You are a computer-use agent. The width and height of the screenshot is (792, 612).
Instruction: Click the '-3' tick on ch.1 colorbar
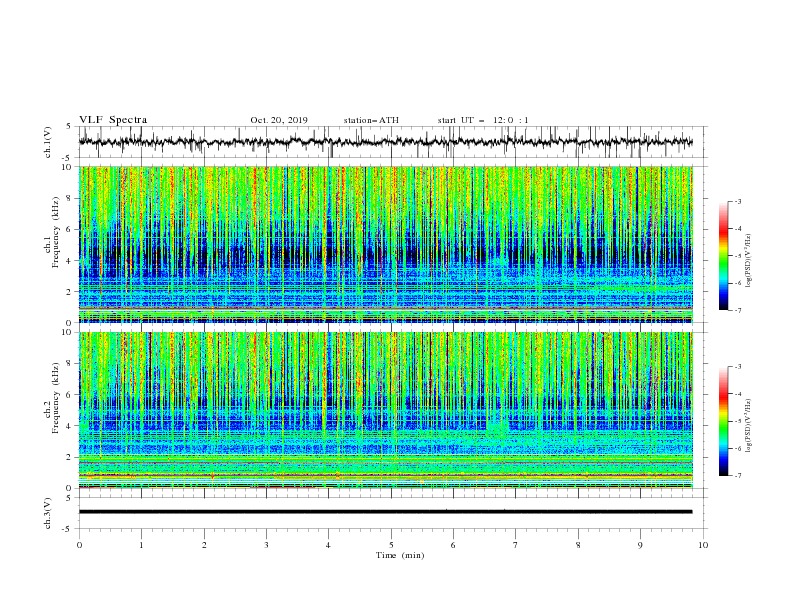pyautogui.click(x=737, y=201)
